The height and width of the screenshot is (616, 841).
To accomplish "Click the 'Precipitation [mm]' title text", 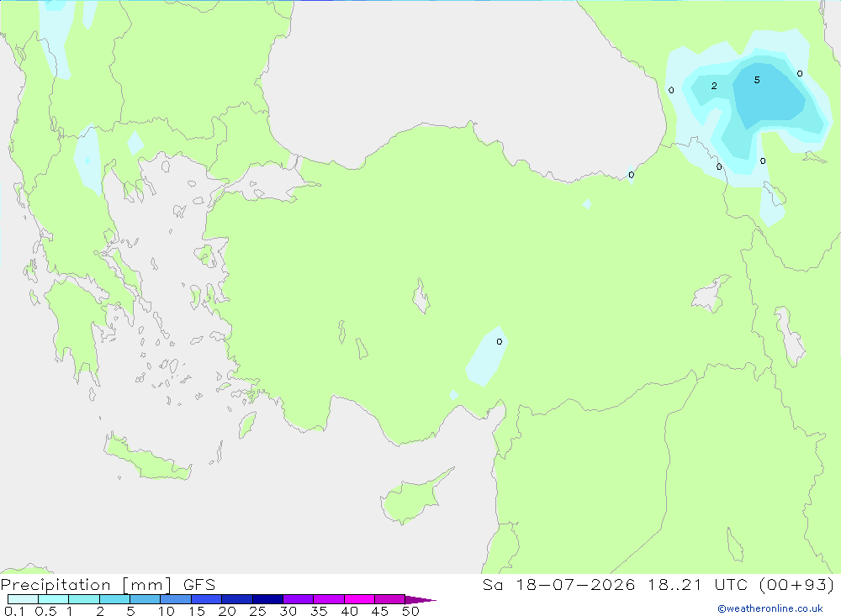I will tap(86, 585).
